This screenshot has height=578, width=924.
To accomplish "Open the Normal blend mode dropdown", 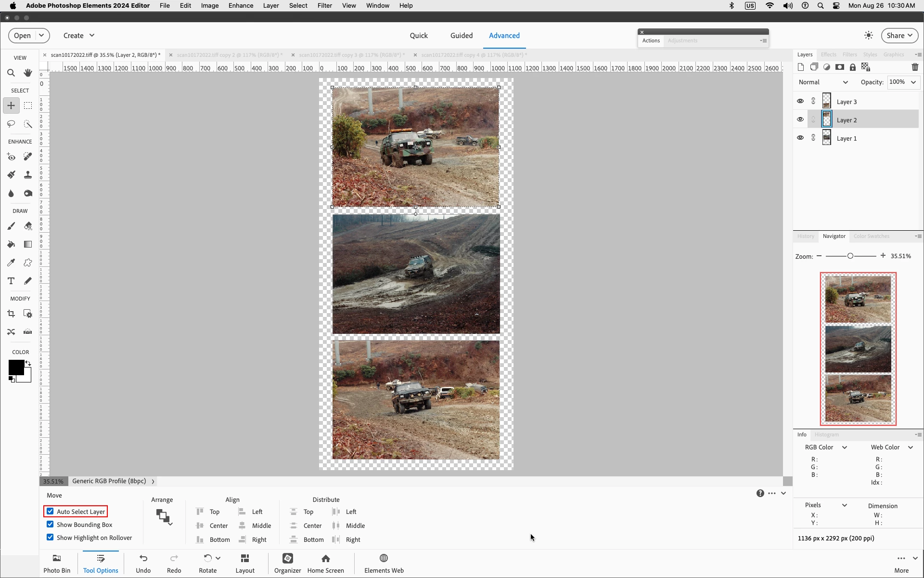I will tap(823, 82).
